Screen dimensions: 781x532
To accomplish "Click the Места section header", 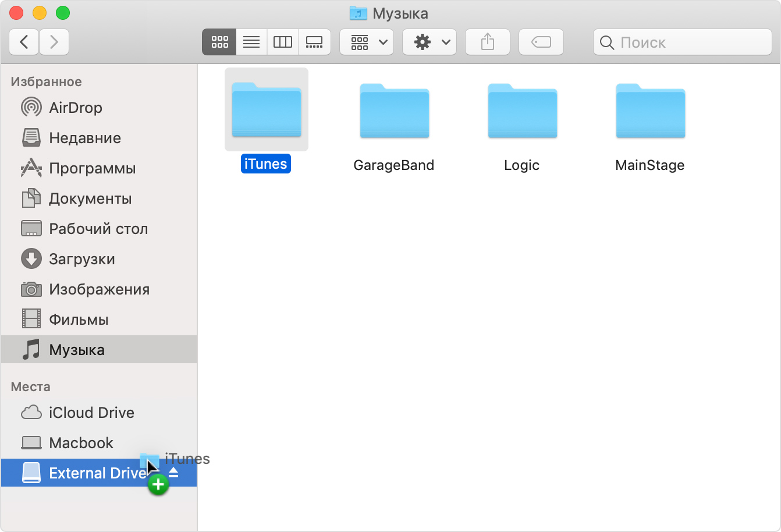I will click(30, 387).
